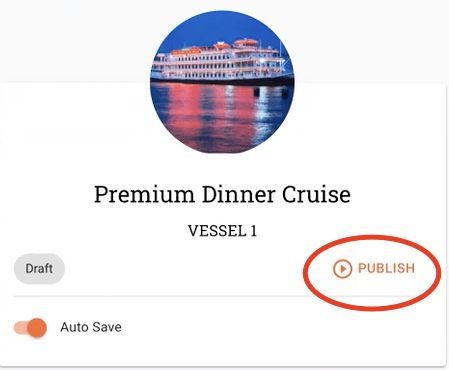Turn off the Auto Save switch
This screenshot has height=370, width=449.
(30, 327)
